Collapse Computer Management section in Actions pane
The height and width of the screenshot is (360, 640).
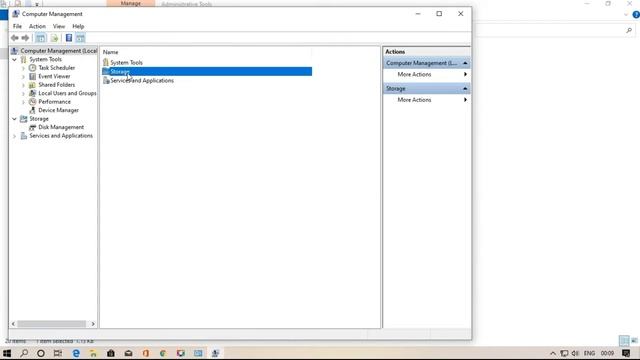point(465,63)
